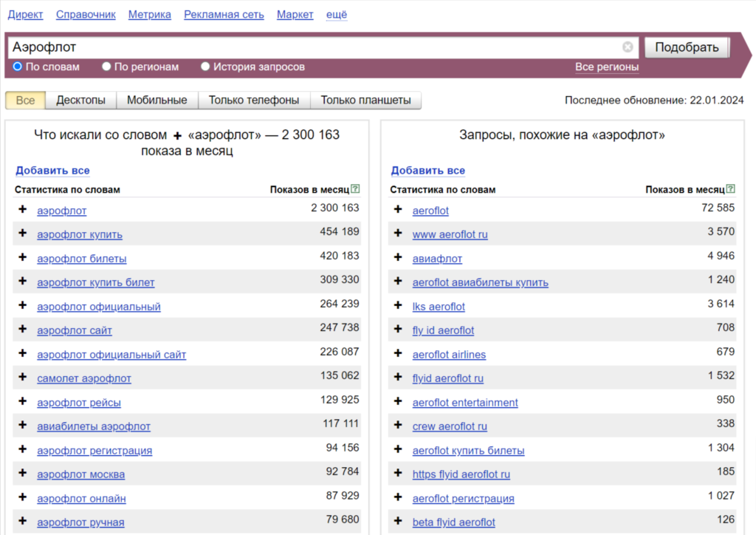Viewport: 756px width, 535px height.
Task: Click the 2 300 163 impressions value
Action: [335, 208]
